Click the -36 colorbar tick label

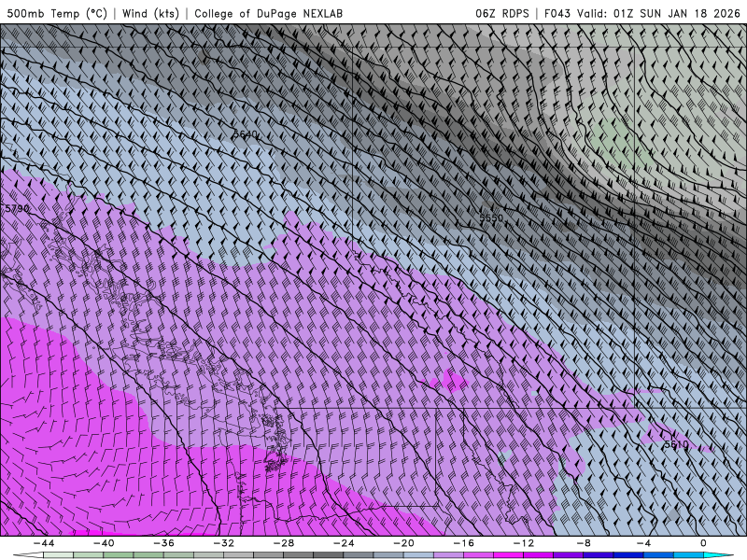(164, 543)
